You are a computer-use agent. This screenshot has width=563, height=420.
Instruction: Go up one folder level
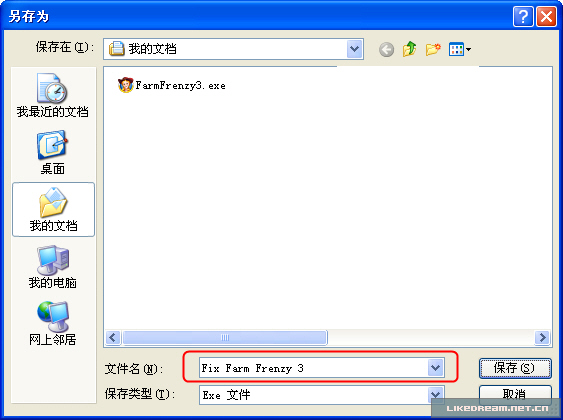(x=410, y=49)
